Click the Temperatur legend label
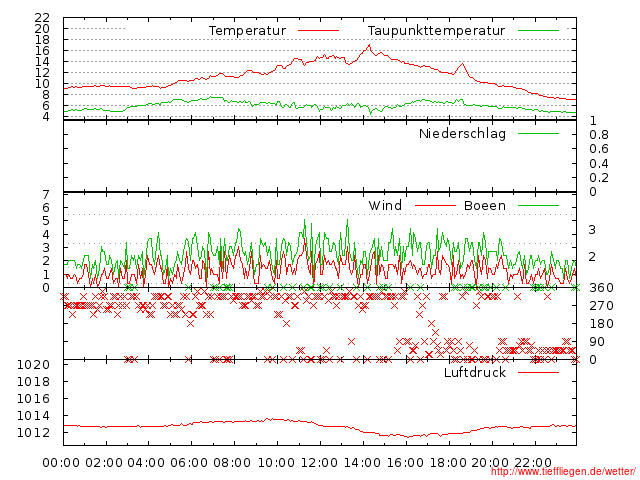This screenshot has width=640, height=480. point(247,31)
